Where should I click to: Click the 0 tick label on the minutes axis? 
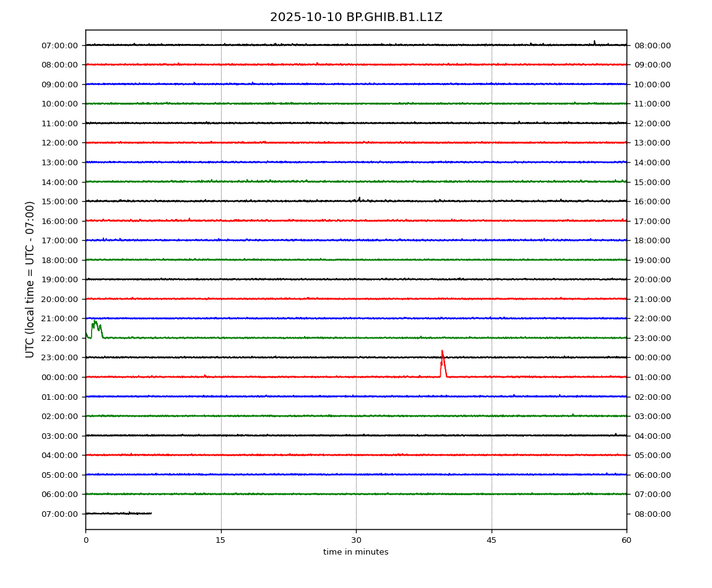pos(85,540)
